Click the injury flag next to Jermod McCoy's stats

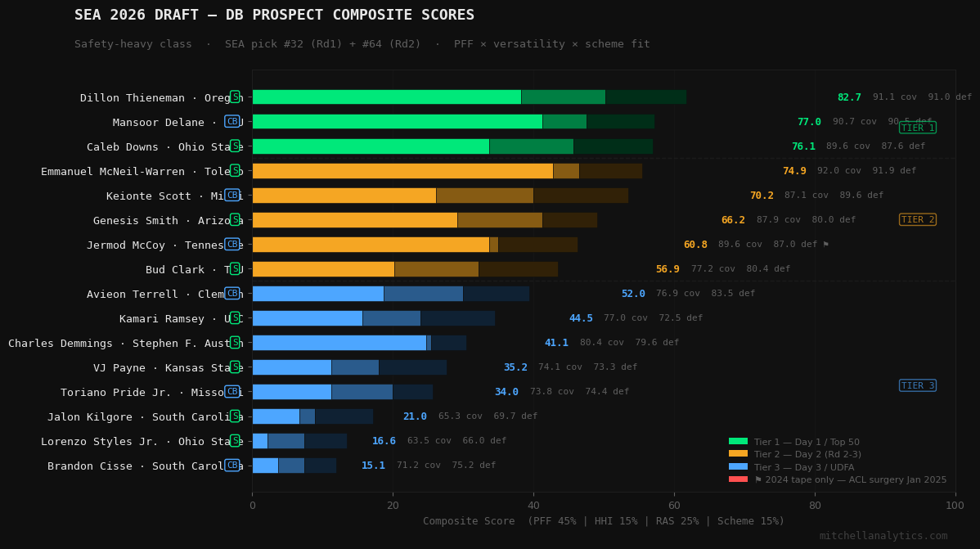click(x=825, y=245)
